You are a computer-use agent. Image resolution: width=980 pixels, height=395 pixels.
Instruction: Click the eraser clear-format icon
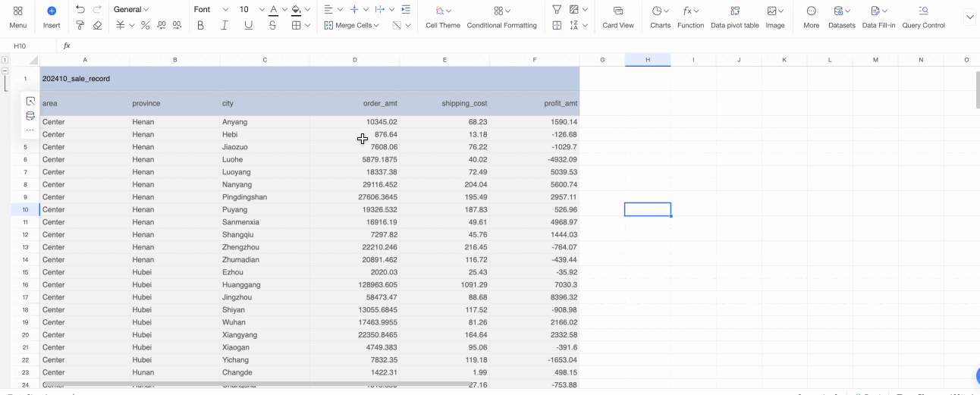(x=97, y=25)
